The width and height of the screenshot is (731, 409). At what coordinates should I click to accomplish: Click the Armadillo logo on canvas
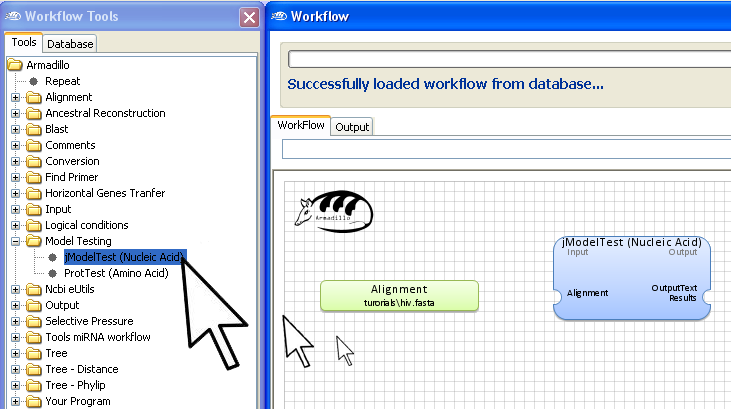pos(334,211)
